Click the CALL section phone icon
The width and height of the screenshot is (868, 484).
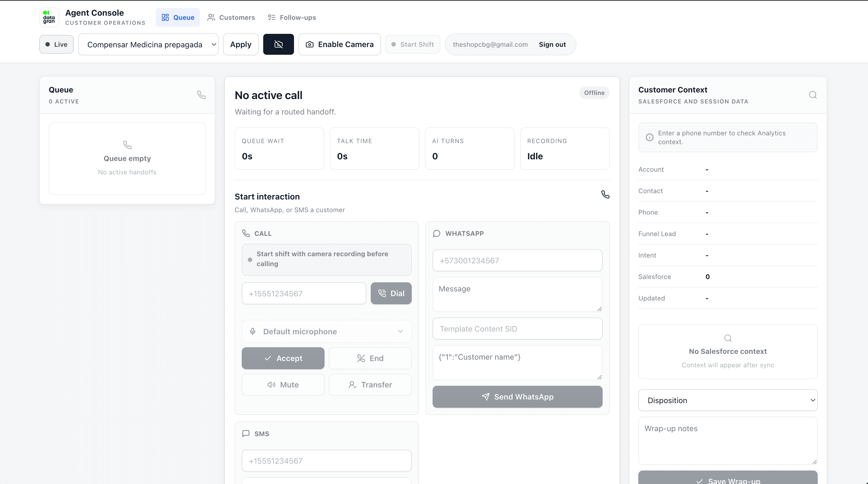(x=246, y=233)
